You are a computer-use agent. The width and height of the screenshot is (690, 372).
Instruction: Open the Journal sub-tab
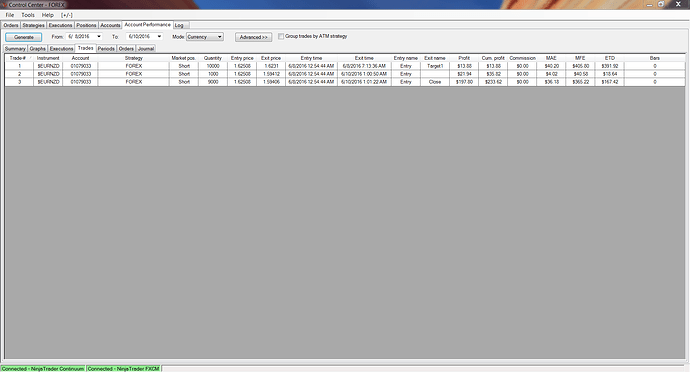(x=146, y=48)
